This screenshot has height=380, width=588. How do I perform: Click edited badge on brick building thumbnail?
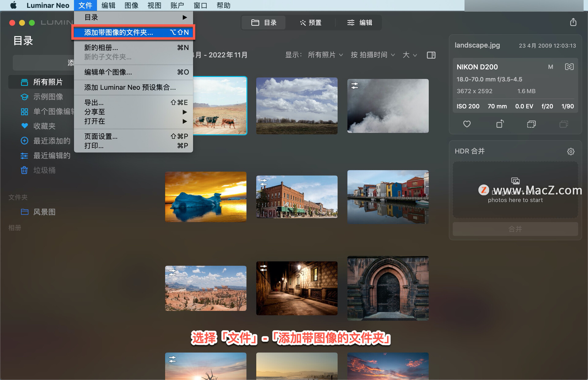264,182
